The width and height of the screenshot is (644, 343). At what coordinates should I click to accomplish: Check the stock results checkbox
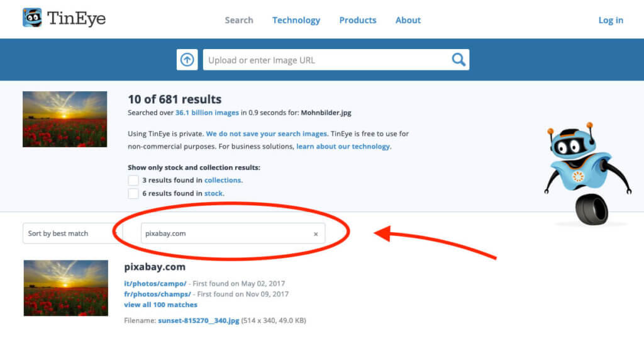coord(133,193)
